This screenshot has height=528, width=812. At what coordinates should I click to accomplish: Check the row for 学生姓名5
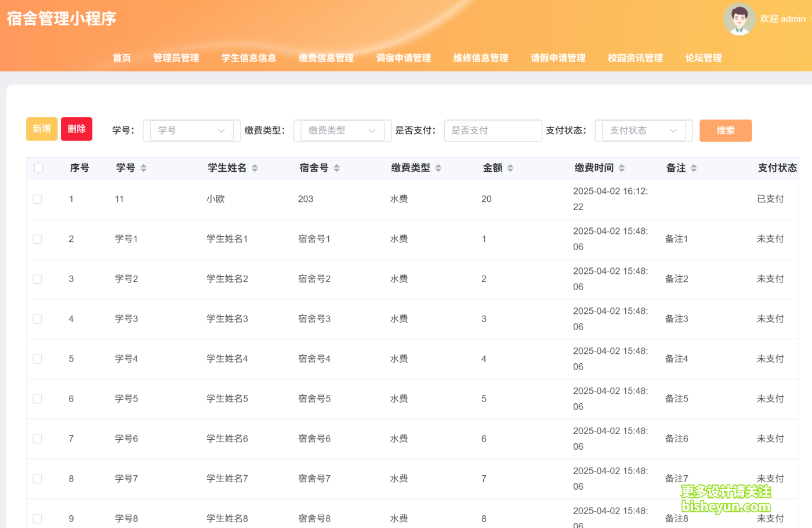tap(38, 399)
